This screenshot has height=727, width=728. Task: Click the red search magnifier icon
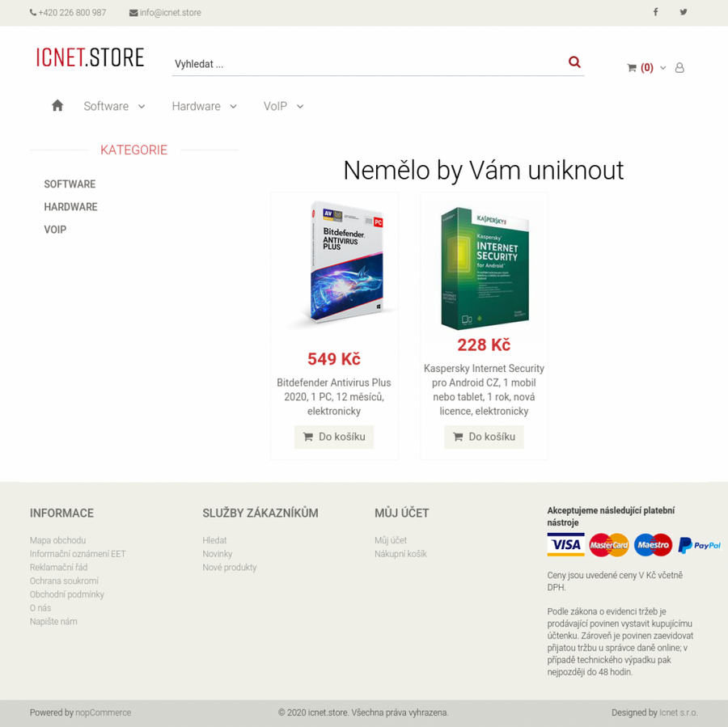click(574, 61)
